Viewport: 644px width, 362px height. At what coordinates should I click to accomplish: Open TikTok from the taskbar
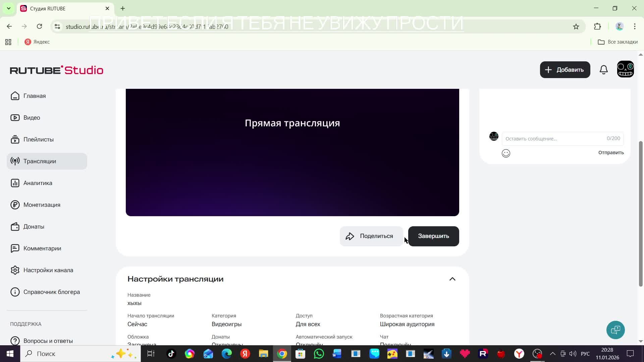click(x=171, y=354)
